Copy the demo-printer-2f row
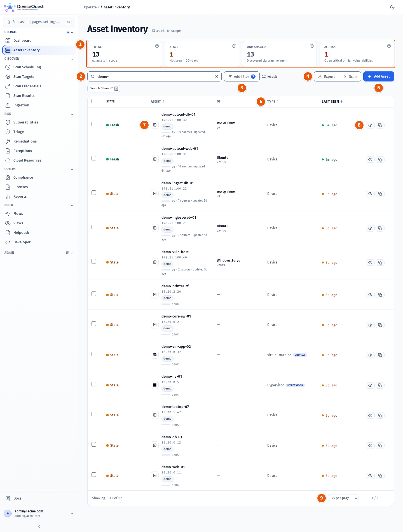The height and width of the screenshot is (532, 403). tap(380, 295)
